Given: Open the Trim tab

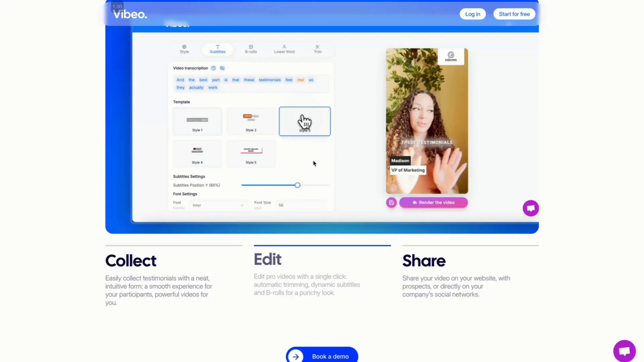Looking at the screenshot, I should click(x=317, y=49).
